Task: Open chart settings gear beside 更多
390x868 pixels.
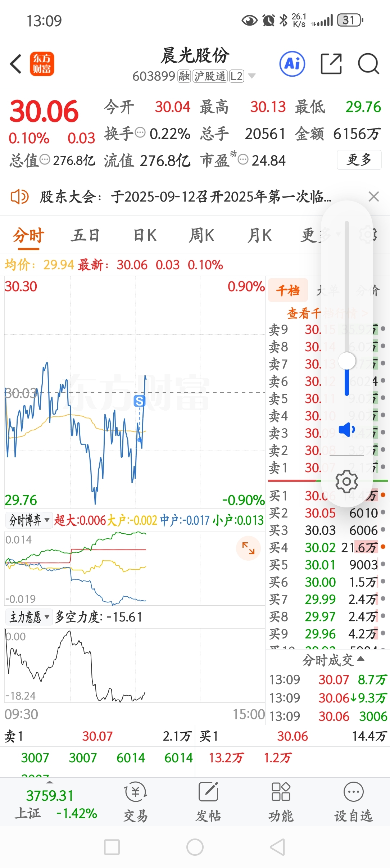Action: [368, 235]
